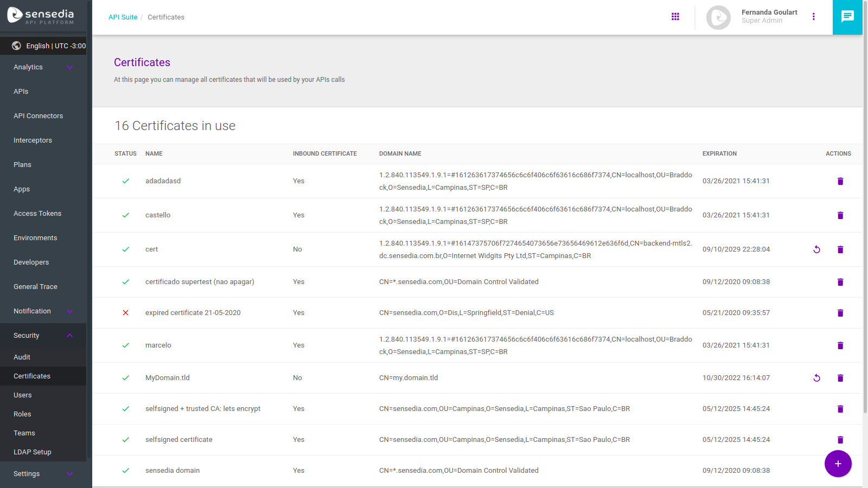Go to LDAP Setup

[x=33, y=452]
